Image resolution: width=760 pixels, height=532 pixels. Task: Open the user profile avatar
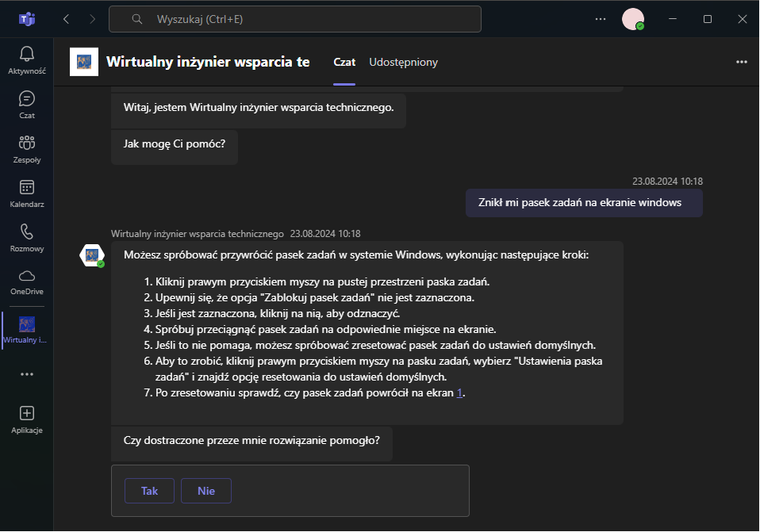[x=633, y=19]
